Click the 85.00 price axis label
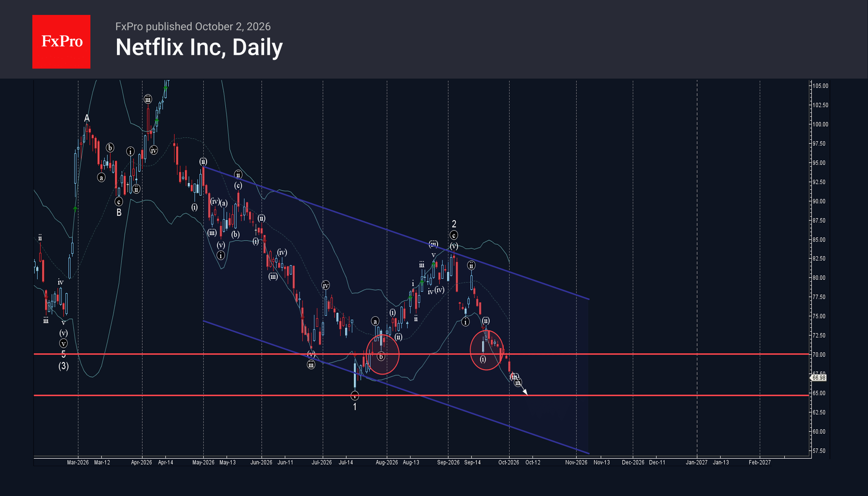 819,240
